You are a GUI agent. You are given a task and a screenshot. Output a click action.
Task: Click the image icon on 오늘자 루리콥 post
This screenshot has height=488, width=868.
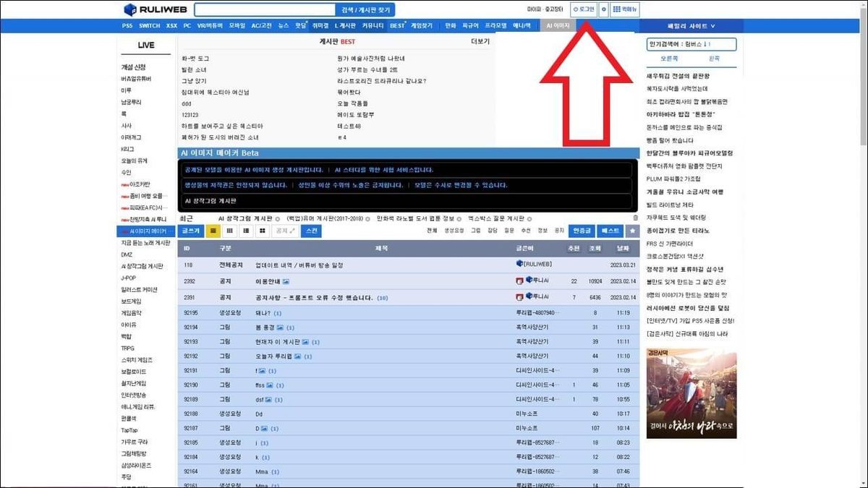[298, 356]
